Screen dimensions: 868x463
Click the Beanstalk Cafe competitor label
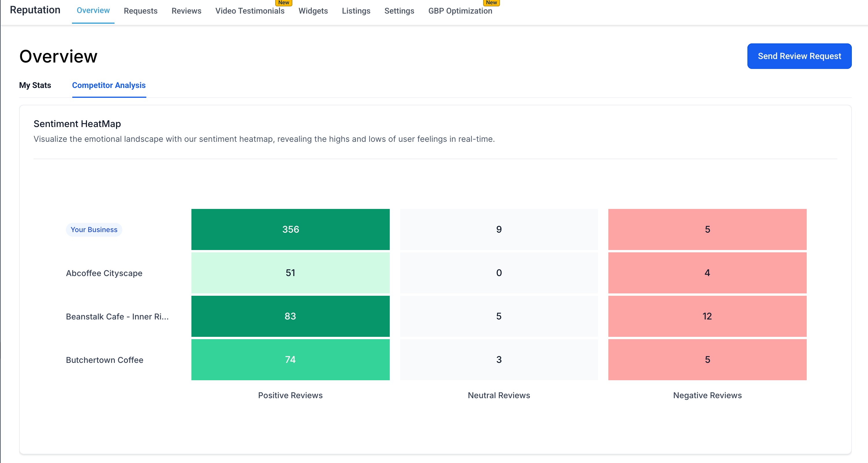click(x=117, y=317)
